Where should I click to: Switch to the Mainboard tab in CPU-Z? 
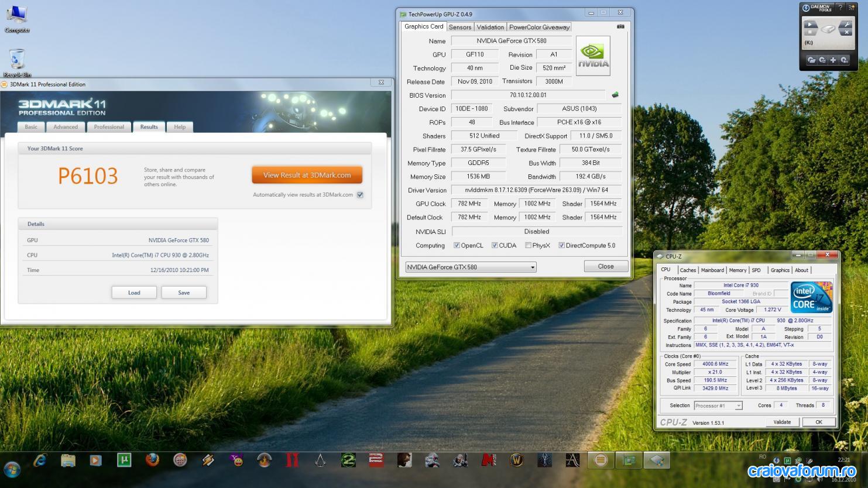click(712, 270)
